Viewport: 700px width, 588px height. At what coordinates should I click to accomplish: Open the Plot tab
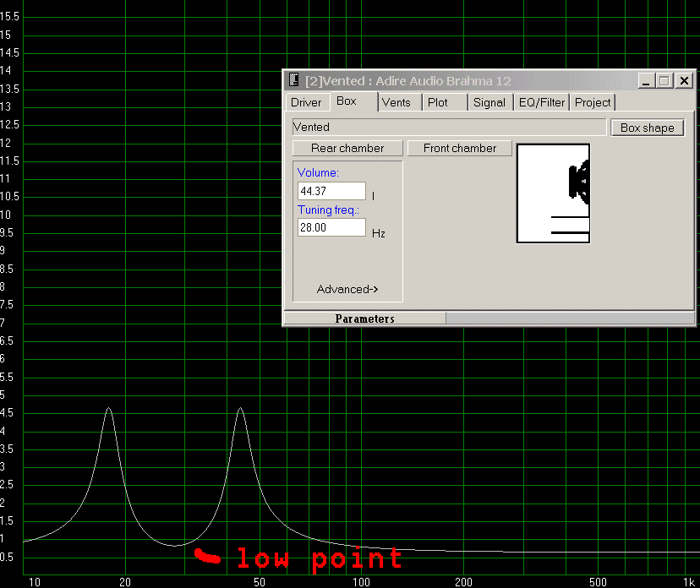445,102
